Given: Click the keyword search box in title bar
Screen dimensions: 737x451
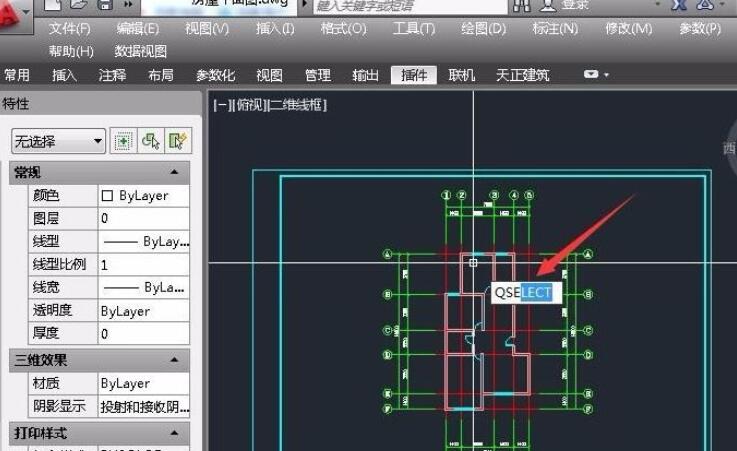Looking at the screenshot, I should pos(410,6).
